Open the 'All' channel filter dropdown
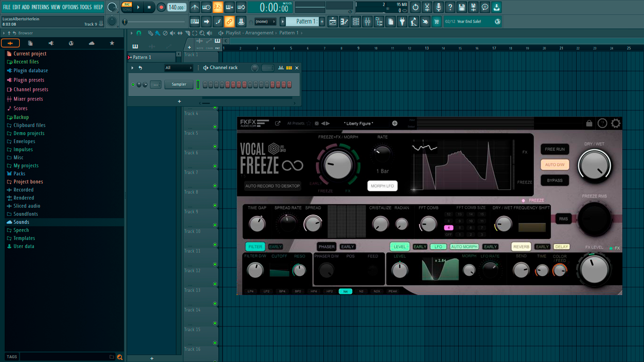This screenshot has width=644, height=362. (x=178, y=68)
